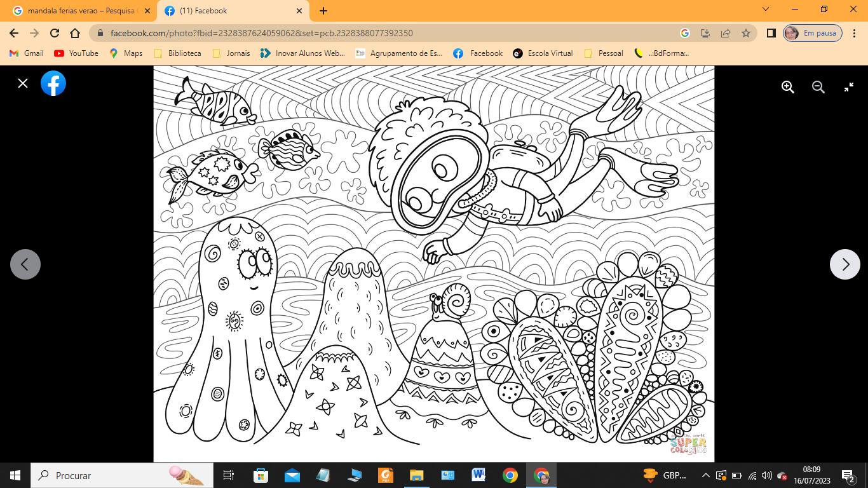Close the Facebook browser tab
The height and width of the screenshot is (488, 868).
pyautogui.click(x=299, y=11)
